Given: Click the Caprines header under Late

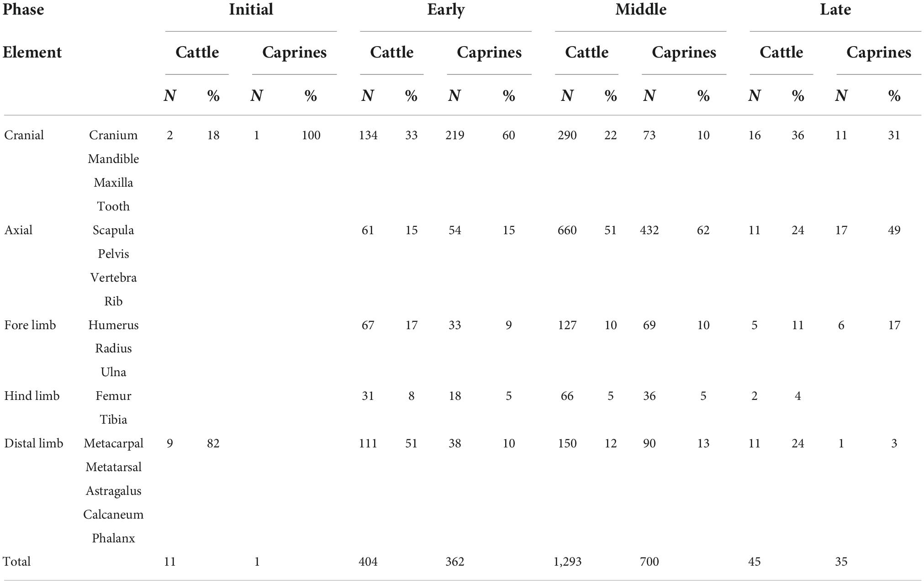Looking at the screenshot, I should pos(879,53).
